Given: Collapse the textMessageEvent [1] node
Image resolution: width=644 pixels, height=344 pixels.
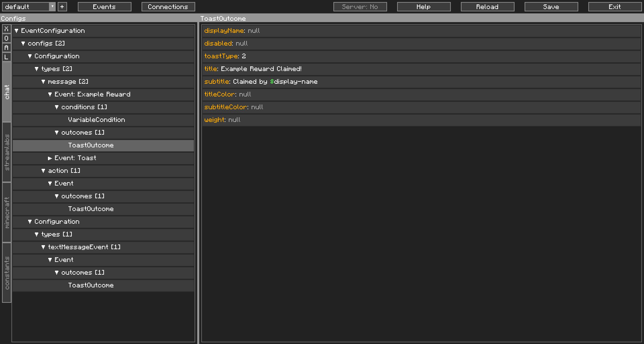Looking at the screenshot, I should (x=43, y=247).
